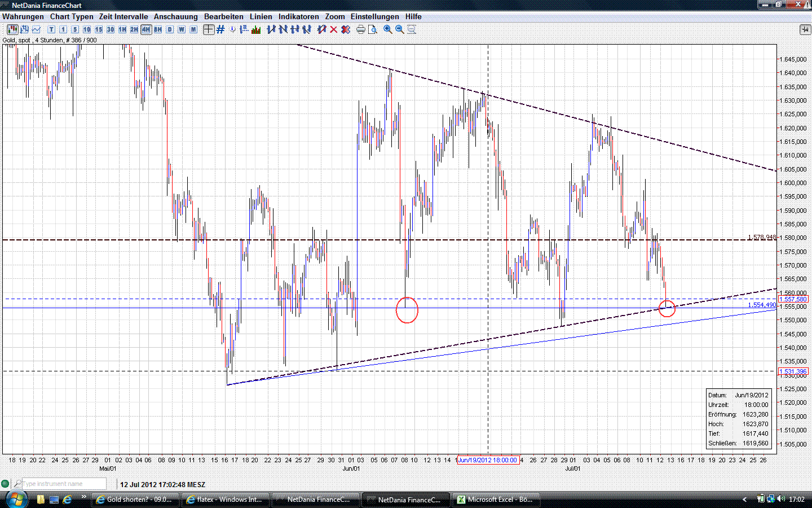Toggle grid lines with the # icon
The image size is (812, 508).
[x=220, y=29]
